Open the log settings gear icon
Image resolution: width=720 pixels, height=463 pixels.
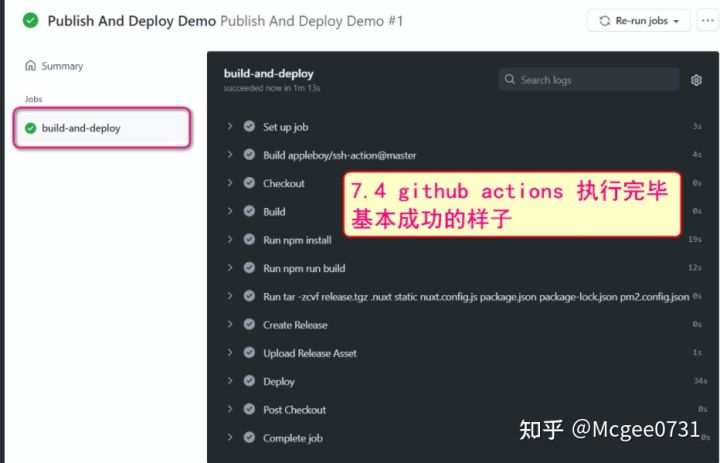[x=696, y=80]
